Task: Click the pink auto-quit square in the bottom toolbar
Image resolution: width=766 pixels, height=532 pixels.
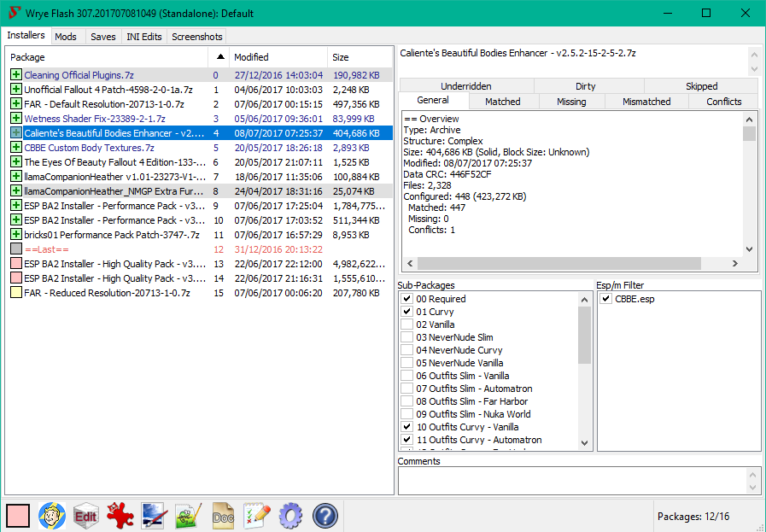Action: (x=18, y=516)
